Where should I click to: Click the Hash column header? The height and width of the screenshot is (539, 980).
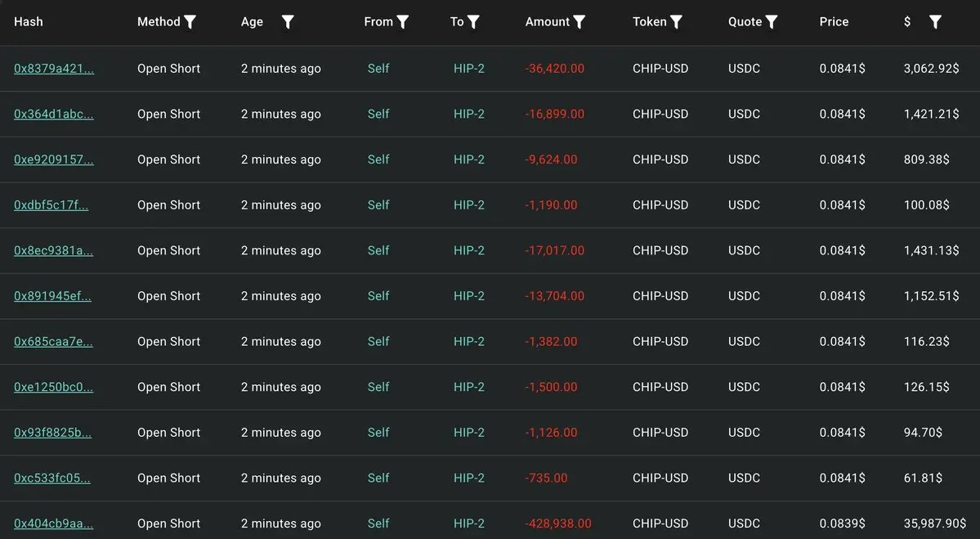pyautogui.click(x=28, y=22)
